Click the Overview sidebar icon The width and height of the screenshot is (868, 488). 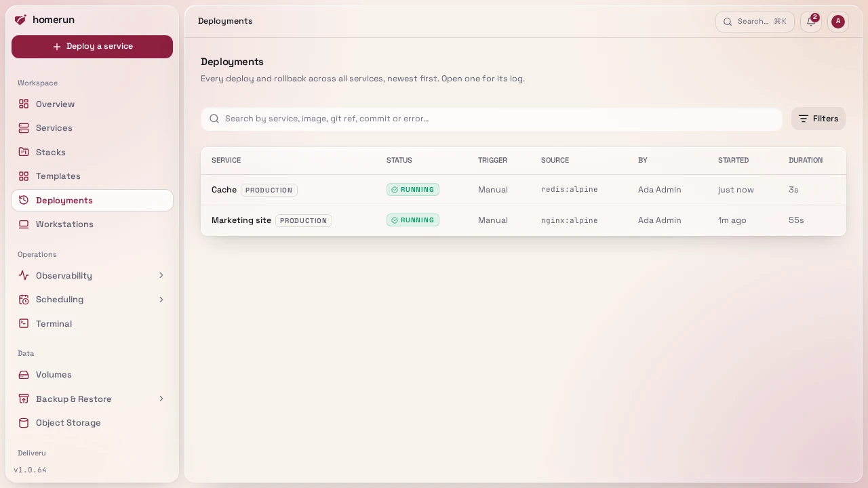(24, 104)
